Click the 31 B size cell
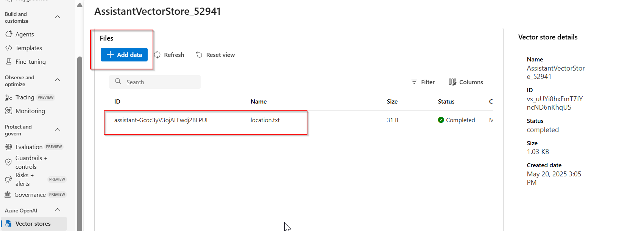644x231 pixels. pyautogui.click(x=393, y=120)
